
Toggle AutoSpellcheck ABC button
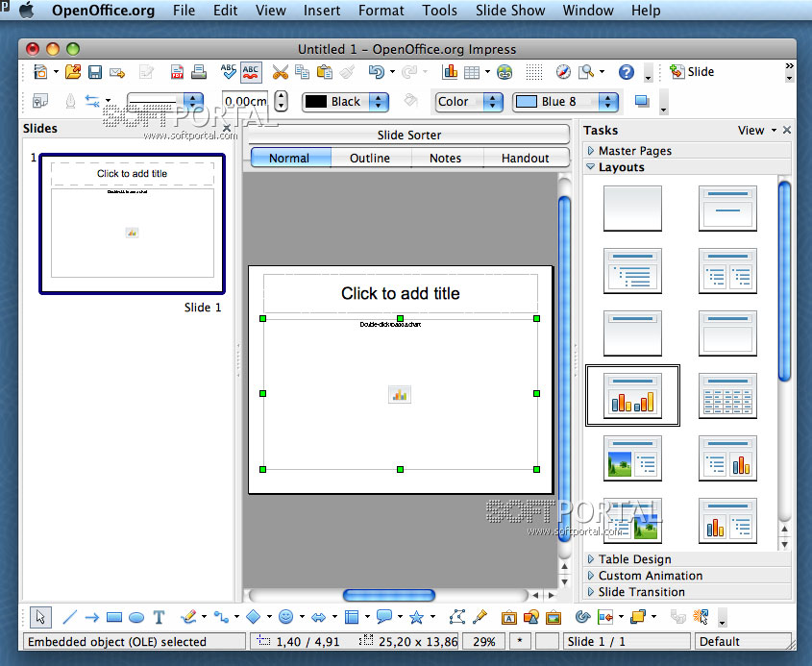coord(251,72)
